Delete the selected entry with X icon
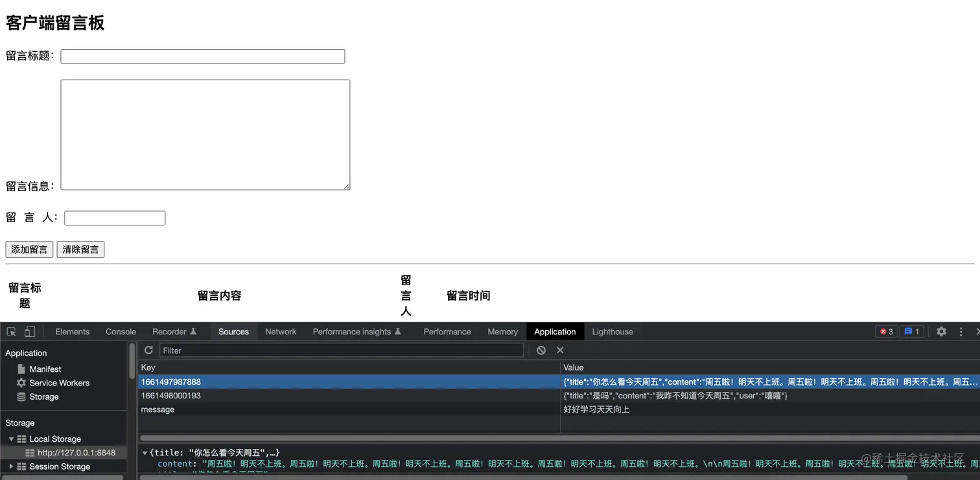 (x=561, y=350)
